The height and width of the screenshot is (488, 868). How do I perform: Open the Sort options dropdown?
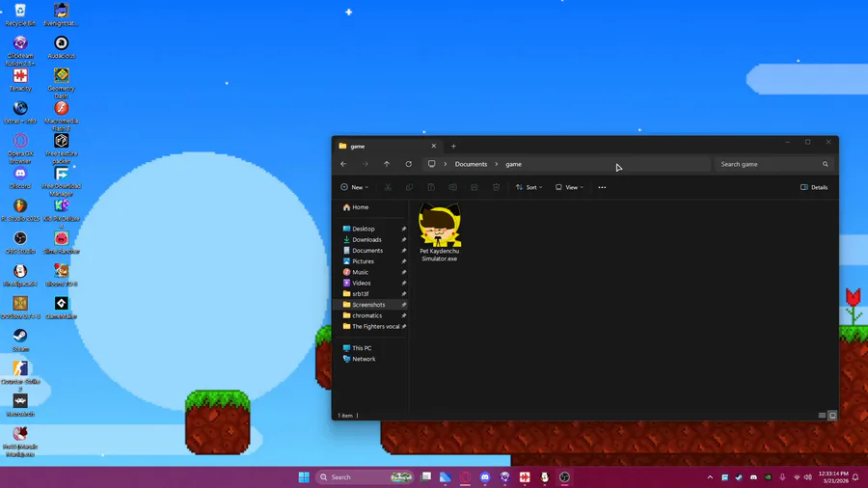click(x=529, y=187)
